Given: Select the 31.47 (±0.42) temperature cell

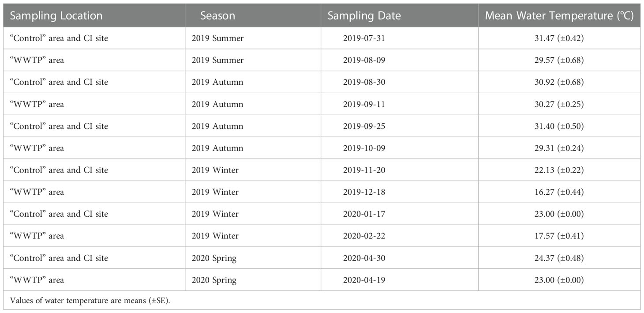Looking at the screenshot, I should click(559, 38).
